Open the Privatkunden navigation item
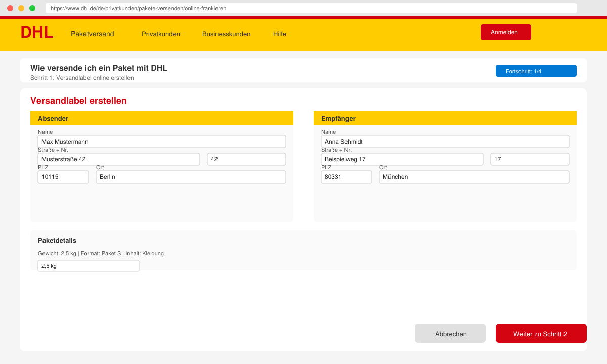 coord(161,34)
